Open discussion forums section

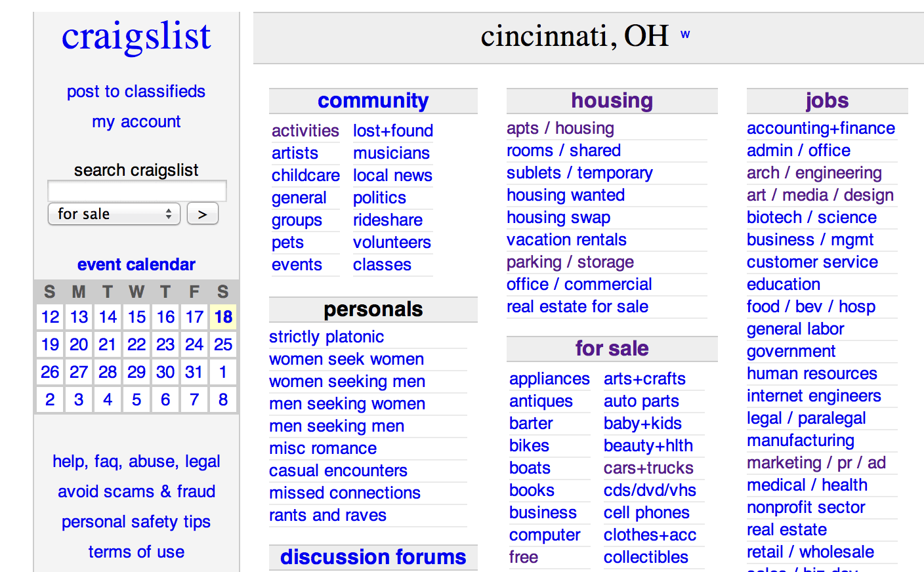(x=373, y=557)
